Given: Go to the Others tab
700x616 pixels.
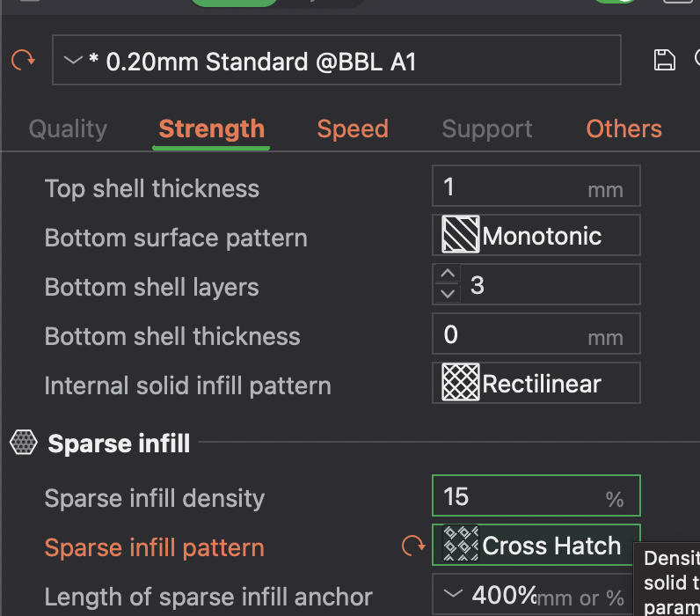Looking at the screenshot, I should [x=623, y=129].
